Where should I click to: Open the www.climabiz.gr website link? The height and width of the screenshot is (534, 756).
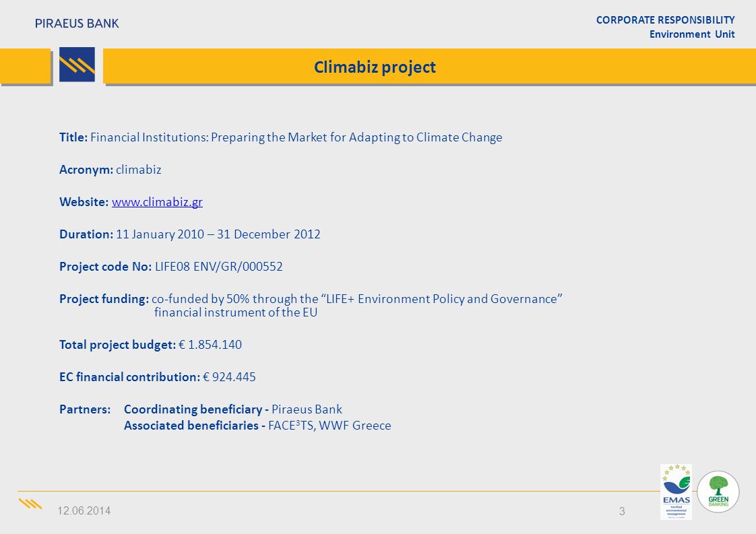tap(157, 202)
